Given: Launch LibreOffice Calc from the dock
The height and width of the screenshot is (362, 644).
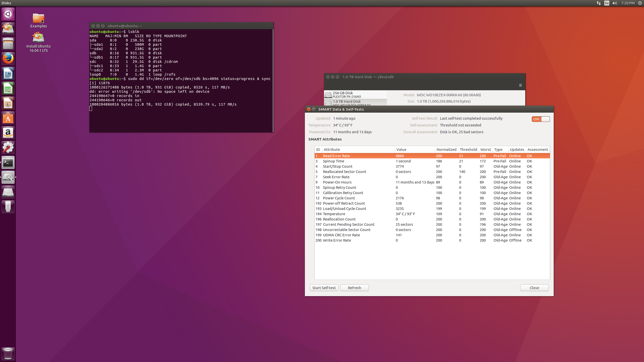Looking at the screenshot, I should [x=8, y=88].
